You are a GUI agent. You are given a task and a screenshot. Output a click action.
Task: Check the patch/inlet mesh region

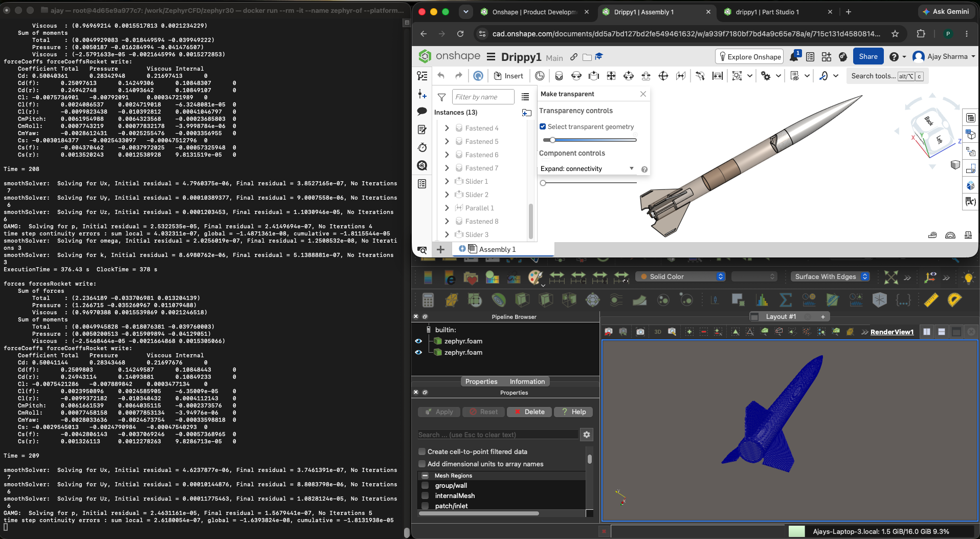tap(425, 506)
